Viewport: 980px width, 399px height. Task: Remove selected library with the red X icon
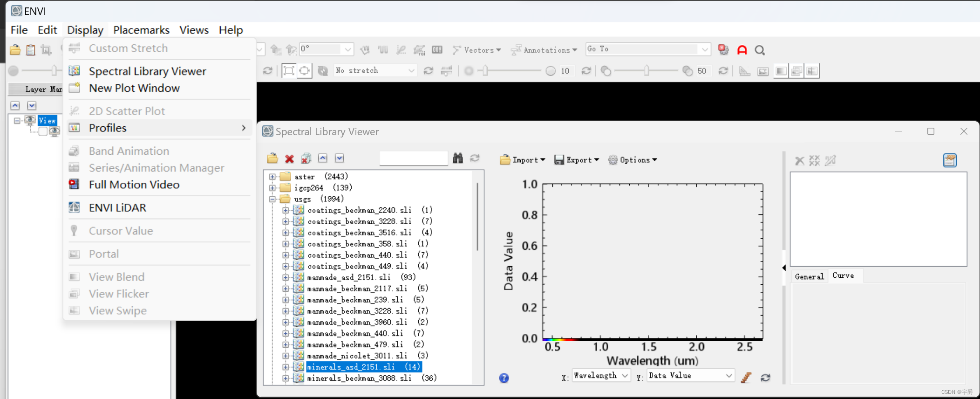click(289, 159)
